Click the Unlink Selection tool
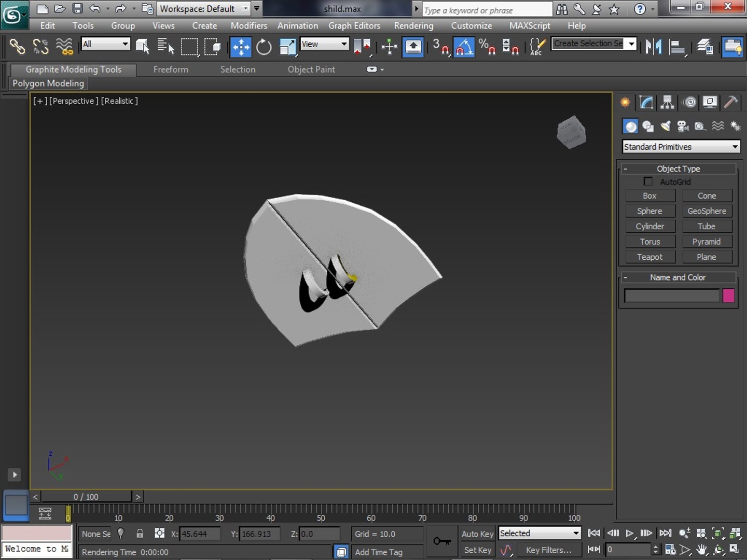 coord(40,47)
